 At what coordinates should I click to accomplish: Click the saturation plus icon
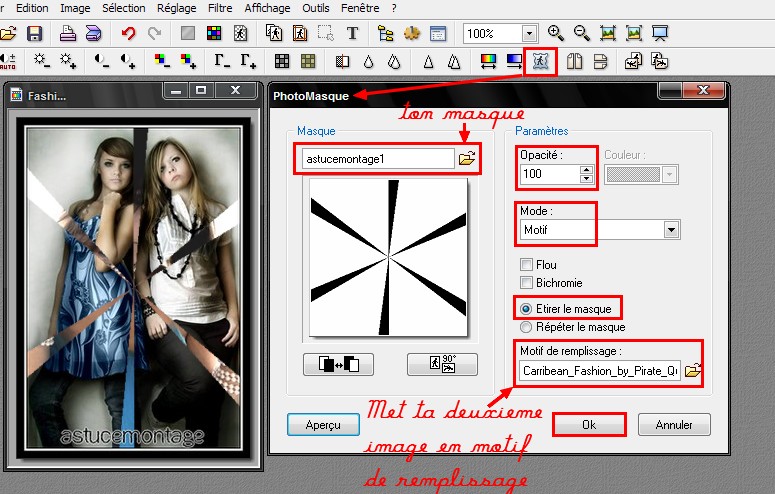point(188,61)
